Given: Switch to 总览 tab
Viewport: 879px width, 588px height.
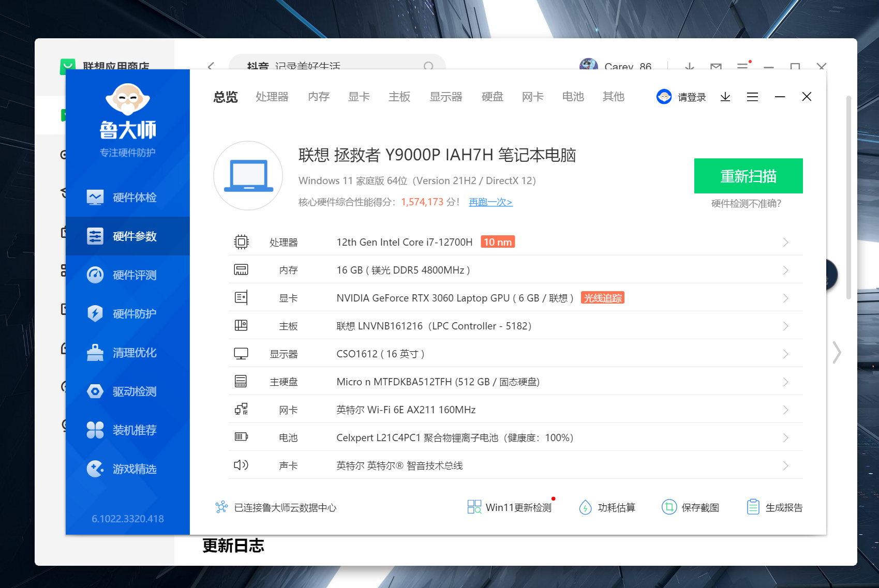Looking at the screenshot, I should 226,97.
